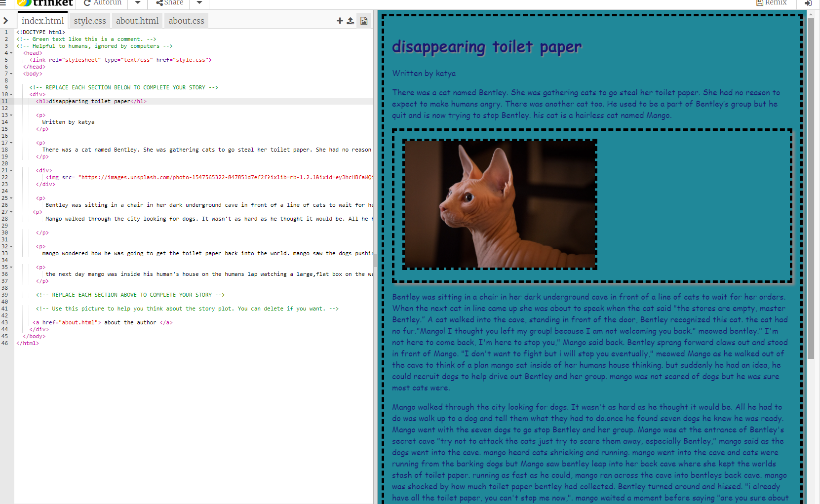Collapse the head section fold arrow on line 4
The height and width of the screenshot is (504, 820).
click(11, 52)
